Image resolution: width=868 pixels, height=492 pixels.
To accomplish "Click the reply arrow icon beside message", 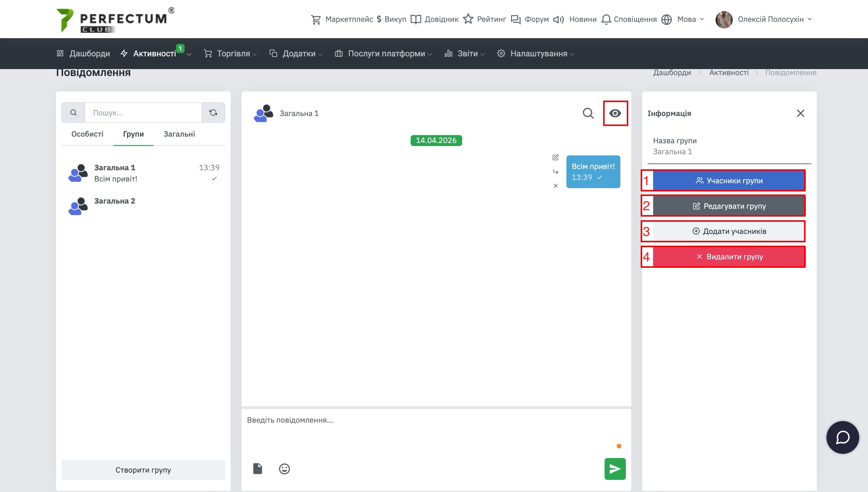I will pos(555,172).
